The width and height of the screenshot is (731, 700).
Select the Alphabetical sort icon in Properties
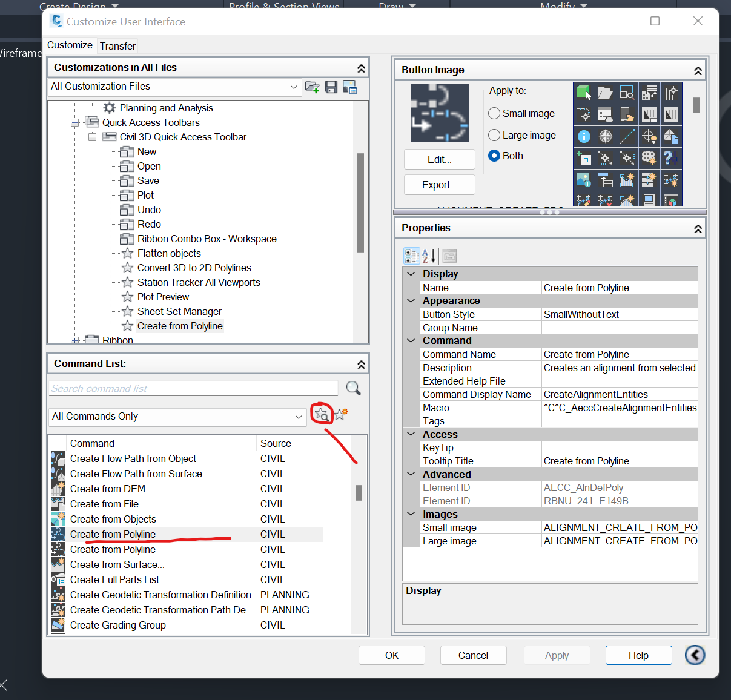(428, 256)
